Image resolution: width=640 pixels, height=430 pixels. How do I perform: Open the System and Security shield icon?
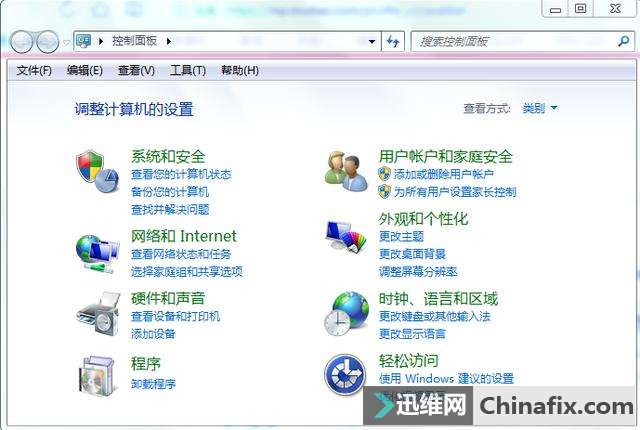point(97,171)
